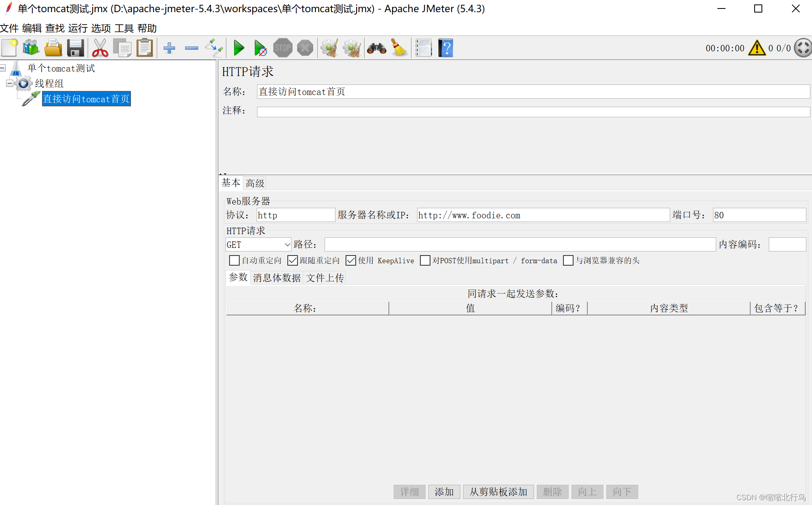
Task: Open the 编辑 menu
Action: coord(32,28)
